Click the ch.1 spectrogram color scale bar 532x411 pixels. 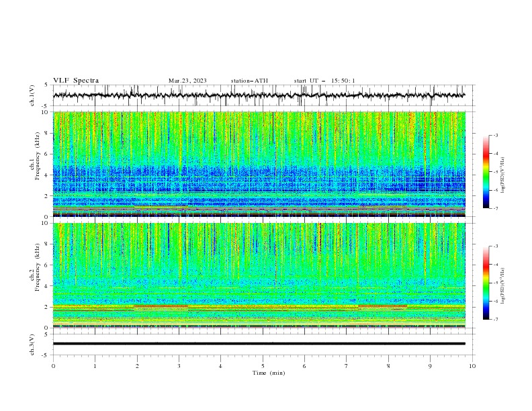(486, 172)
